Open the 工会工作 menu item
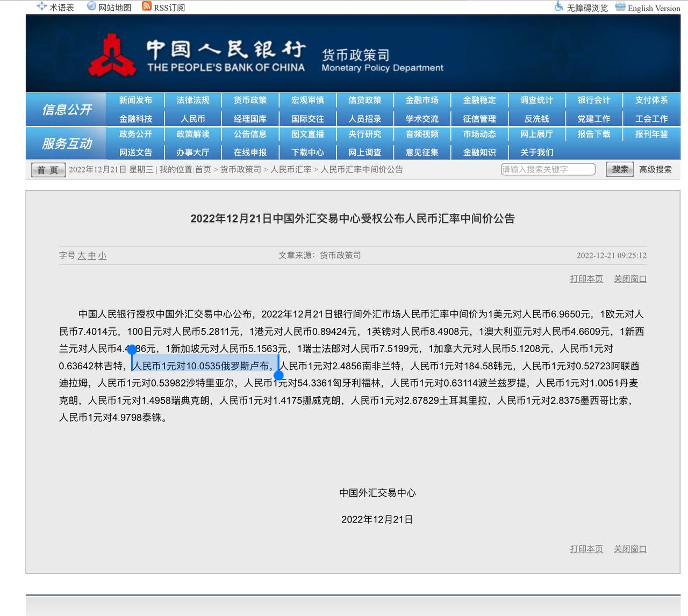This screenshot has height=616, width=688. tap(651, 119)
